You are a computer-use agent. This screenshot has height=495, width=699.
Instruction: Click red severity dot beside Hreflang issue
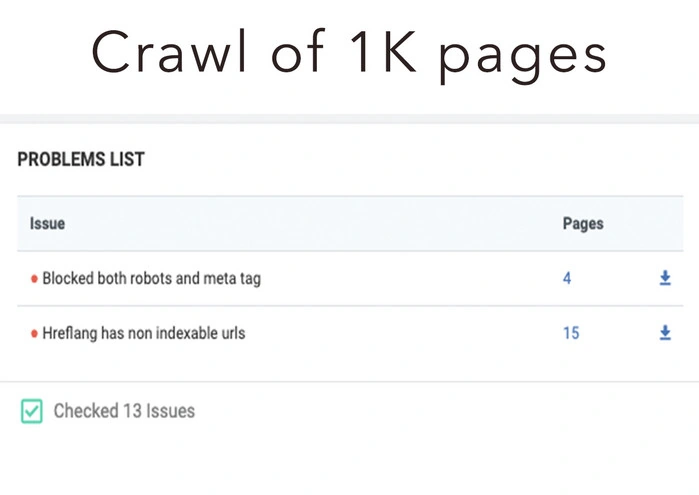click(x=35, y=334)
